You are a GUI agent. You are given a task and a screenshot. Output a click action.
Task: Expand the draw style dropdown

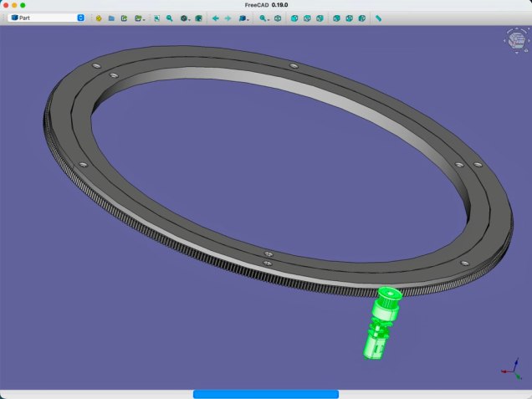185,18
